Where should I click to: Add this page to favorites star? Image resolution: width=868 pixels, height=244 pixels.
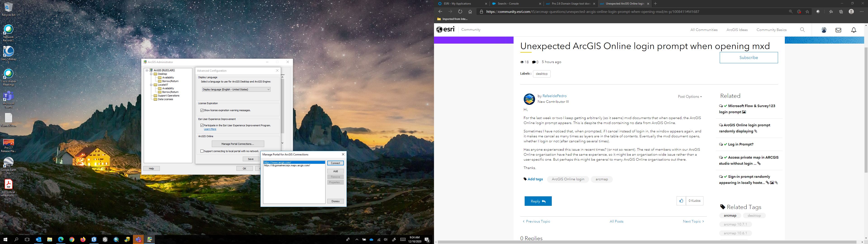coord(807,12)
